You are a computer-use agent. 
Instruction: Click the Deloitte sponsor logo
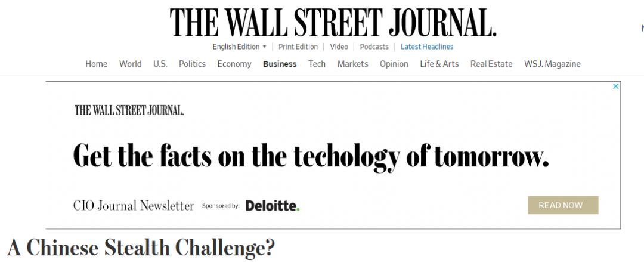(x=273, y=206)
